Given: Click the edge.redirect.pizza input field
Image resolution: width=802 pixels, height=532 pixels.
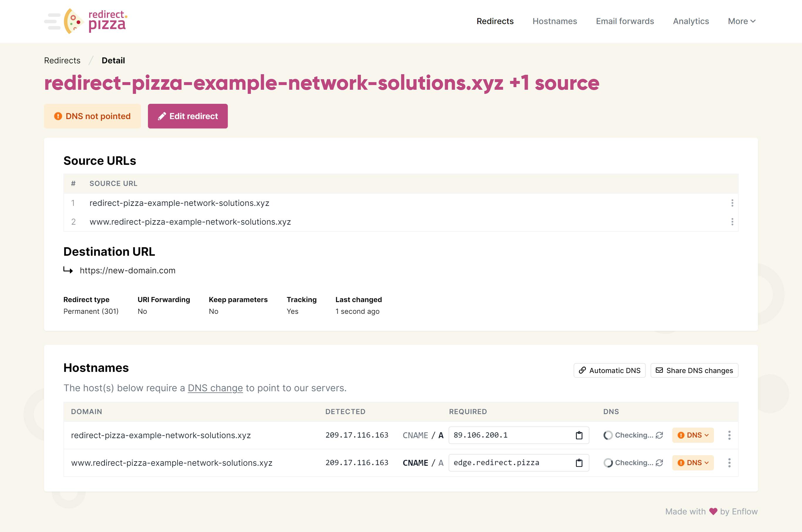Looking at the screenshot, I should click(x=509, y=463).
